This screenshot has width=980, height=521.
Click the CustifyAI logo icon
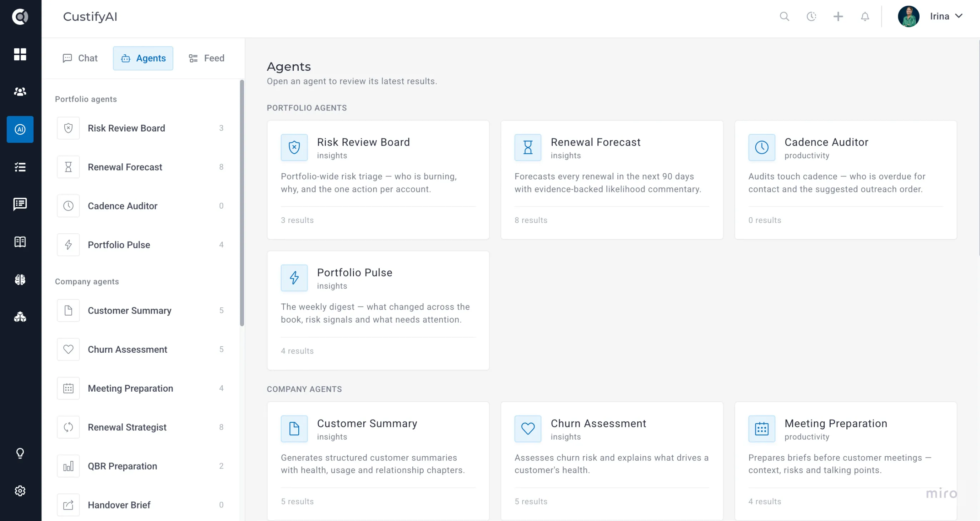(20, 17)
